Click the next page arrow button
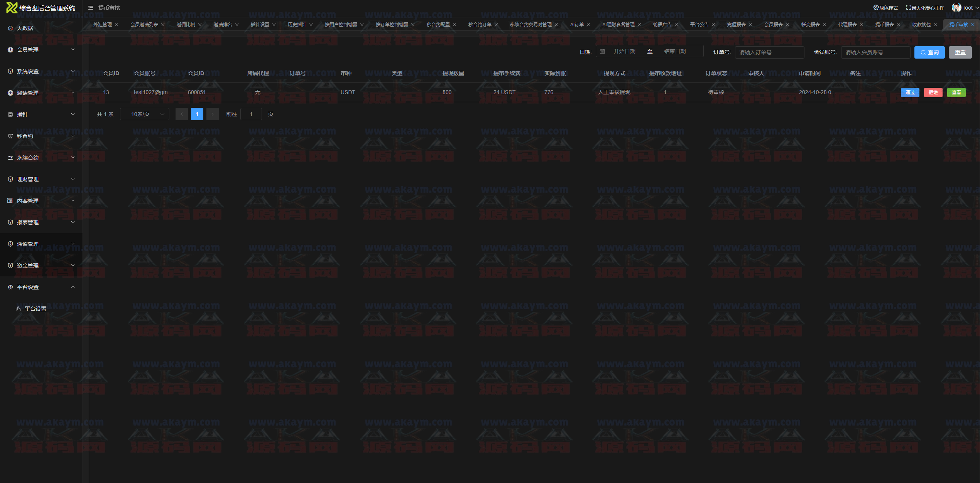 pos(212,114)
